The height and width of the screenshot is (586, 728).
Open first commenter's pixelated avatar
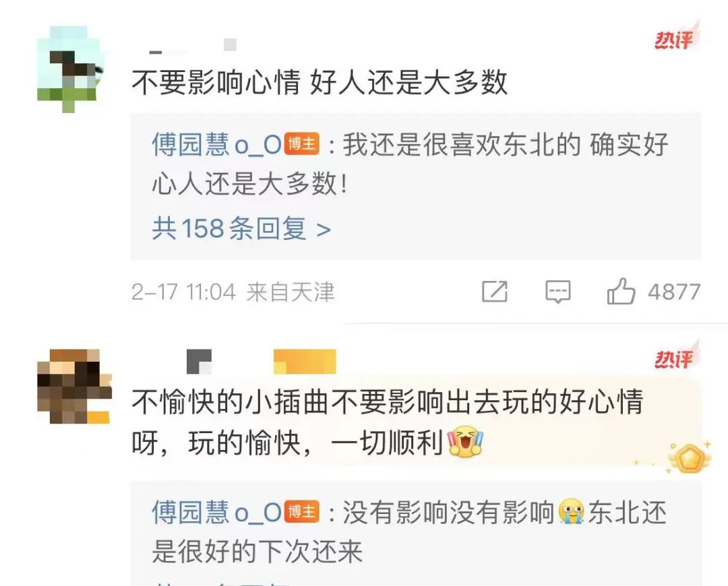click(70, 69)
